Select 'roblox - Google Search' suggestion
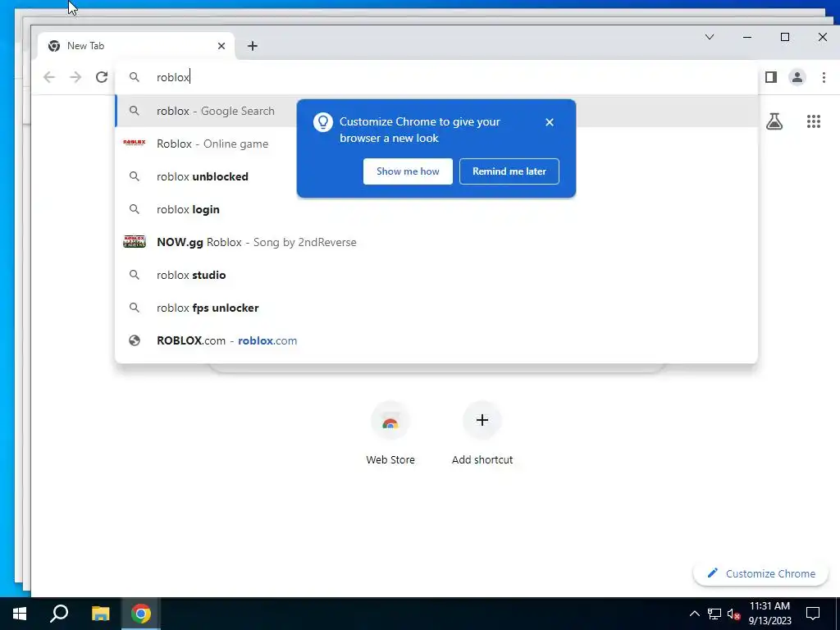The width and height of the screenshot is (840, 630). coord(436,111)
